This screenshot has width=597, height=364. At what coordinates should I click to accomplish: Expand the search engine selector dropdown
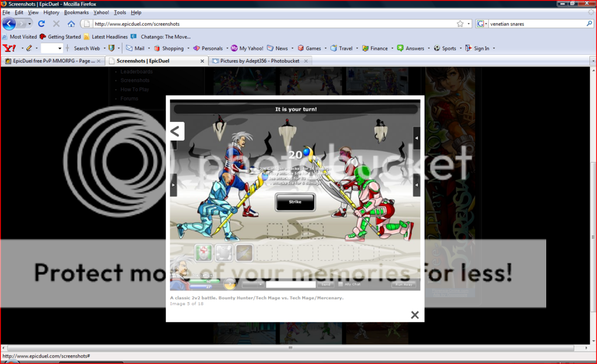(482, 24)
